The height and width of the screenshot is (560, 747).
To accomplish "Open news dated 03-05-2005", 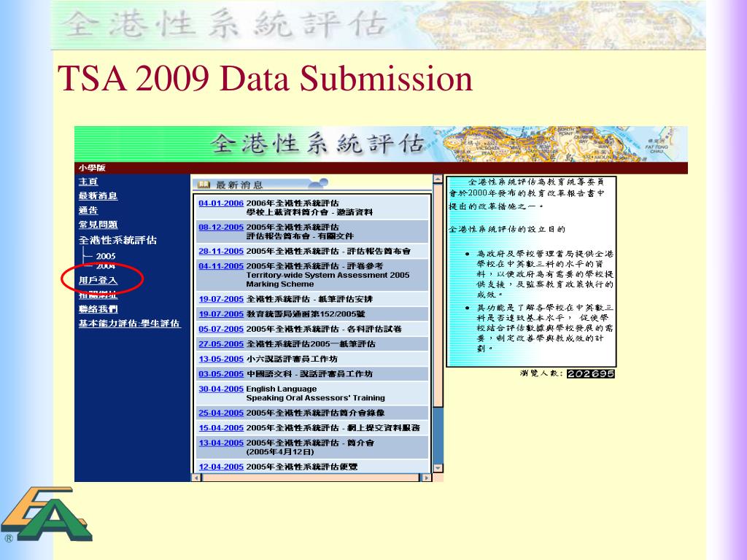I will [221, 374].
